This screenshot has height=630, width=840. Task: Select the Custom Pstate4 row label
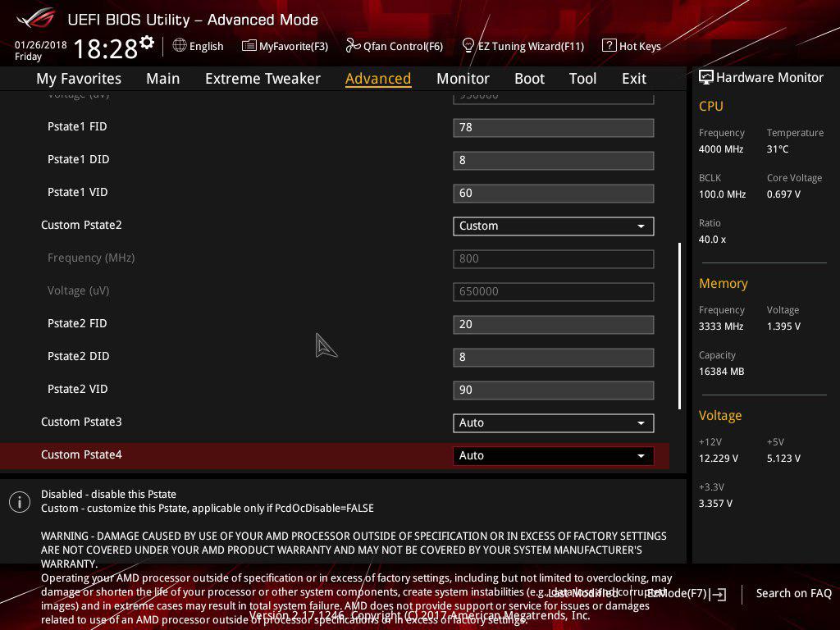[x=81, y=454]
